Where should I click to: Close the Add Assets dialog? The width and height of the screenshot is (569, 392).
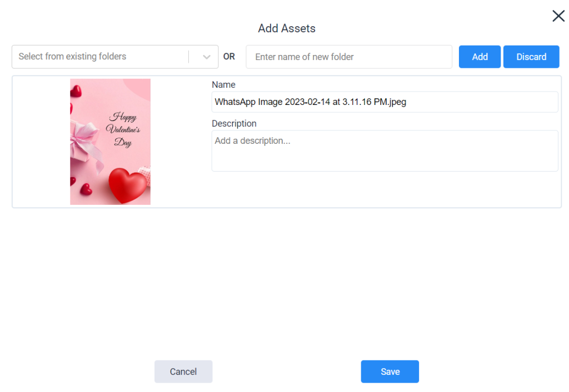[558, 16]
